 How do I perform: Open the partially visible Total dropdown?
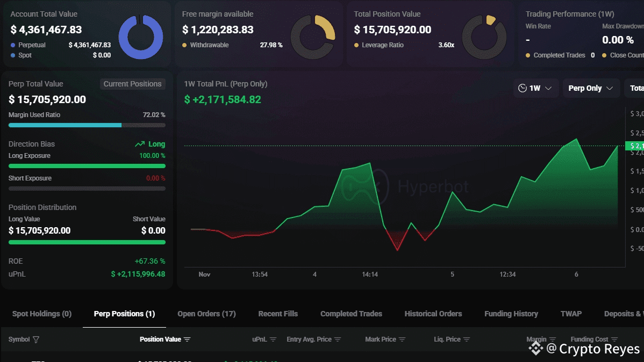pyautogui.click(x=635, y=88)
